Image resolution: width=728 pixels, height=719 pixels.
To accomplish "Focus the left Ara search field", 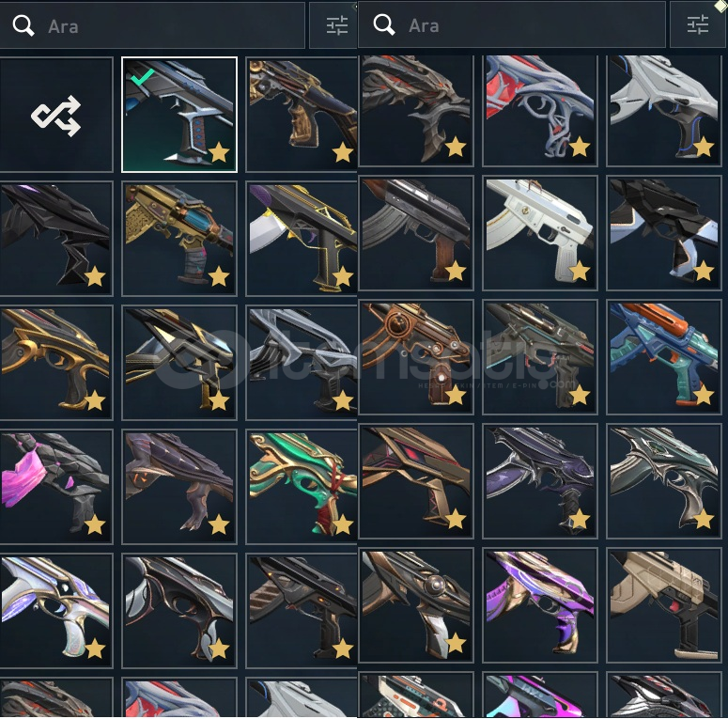I will point(152,25).
